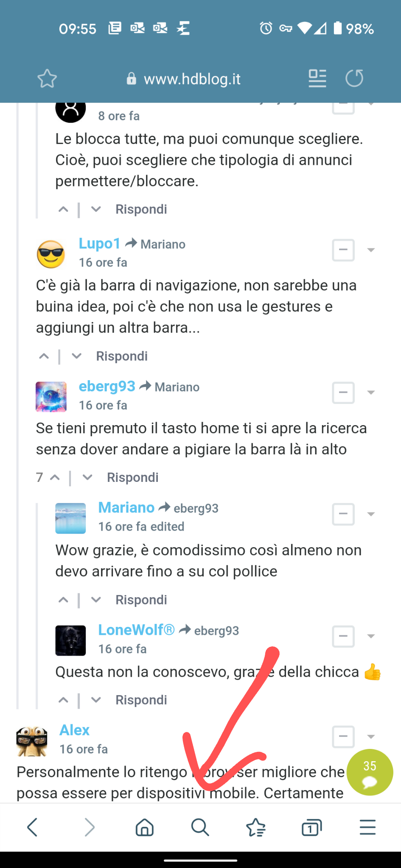Viewport: 401px width, 868px height.
Task: Open dropdown arrow on Mariano's comment
Action: 371,514
